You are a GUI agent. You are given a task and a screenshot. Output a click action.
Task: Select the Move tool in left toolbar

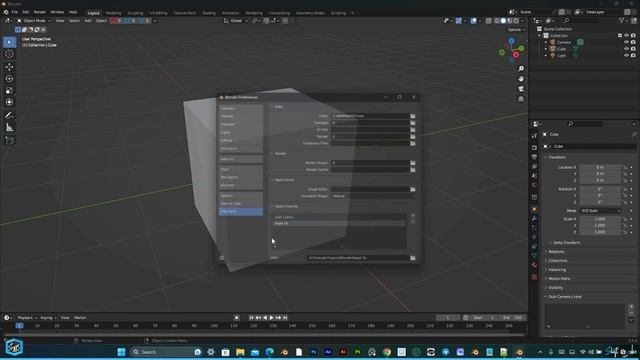tap(9, 67)
